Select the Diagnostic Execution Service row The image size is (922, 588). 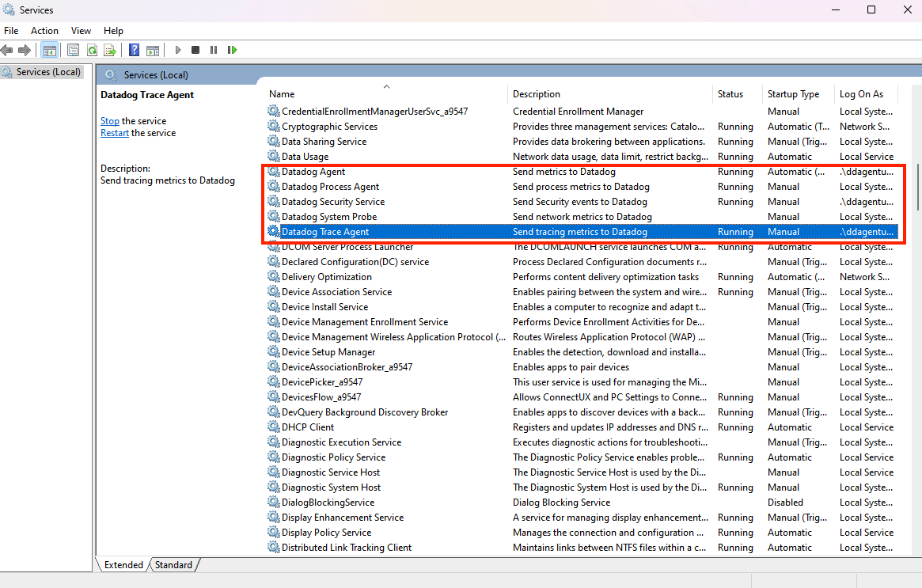coord(582,442)
